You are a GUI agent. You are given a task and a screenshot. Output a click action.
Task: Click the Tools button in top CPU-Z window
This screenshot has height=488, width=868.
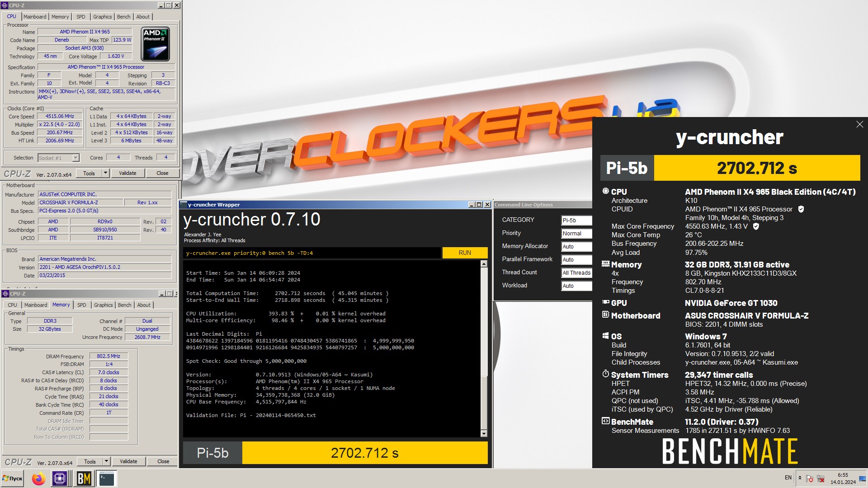(89, 173)
